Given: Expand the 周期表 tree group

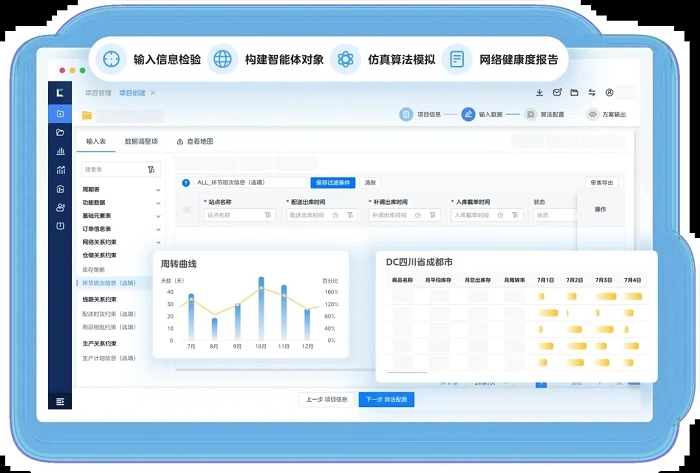Looking at the screenshot, I should tap(158, 189).
